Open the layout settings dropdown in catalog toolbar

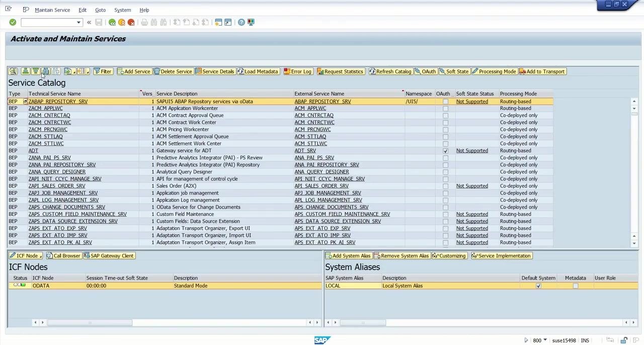click(x=83, y=71)
